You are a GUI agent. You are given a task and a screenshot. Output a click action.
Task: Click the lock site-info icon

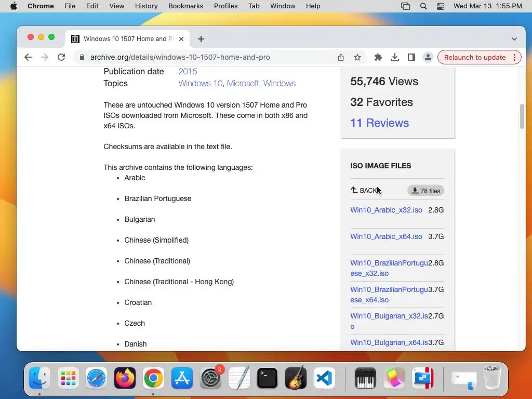pos(82,57)
